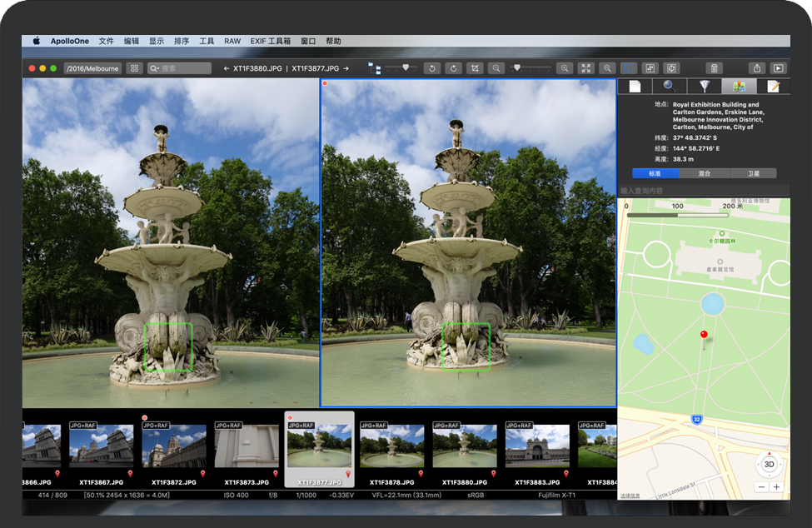Zoom in the map with plus button
This screenshot has height=528, width=812.
click(776, 486)
